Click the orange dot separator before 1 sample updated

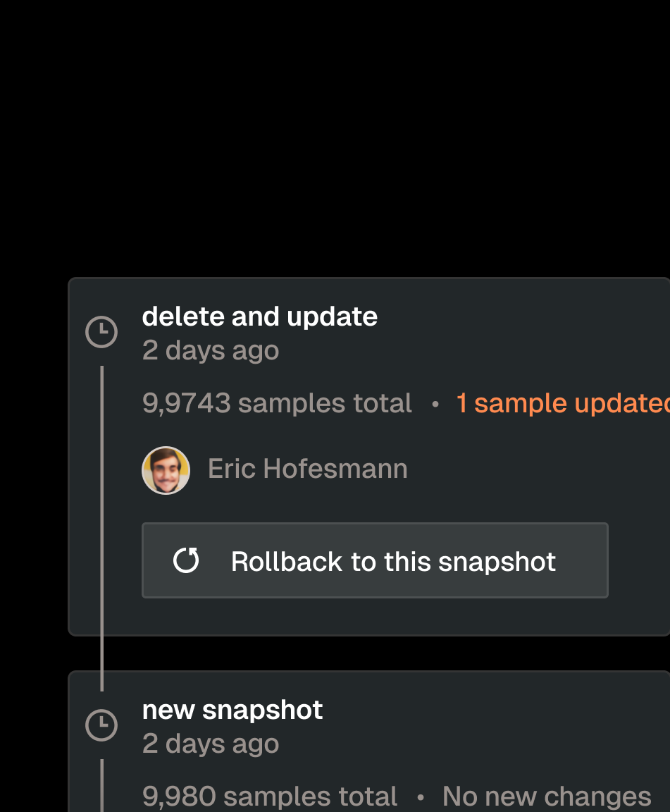pyautogui.click(x=435, y=403)
